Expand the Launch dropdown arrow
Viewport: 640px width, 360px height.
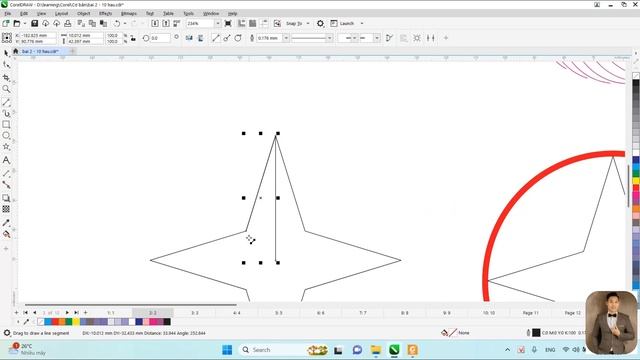(362, 24)
